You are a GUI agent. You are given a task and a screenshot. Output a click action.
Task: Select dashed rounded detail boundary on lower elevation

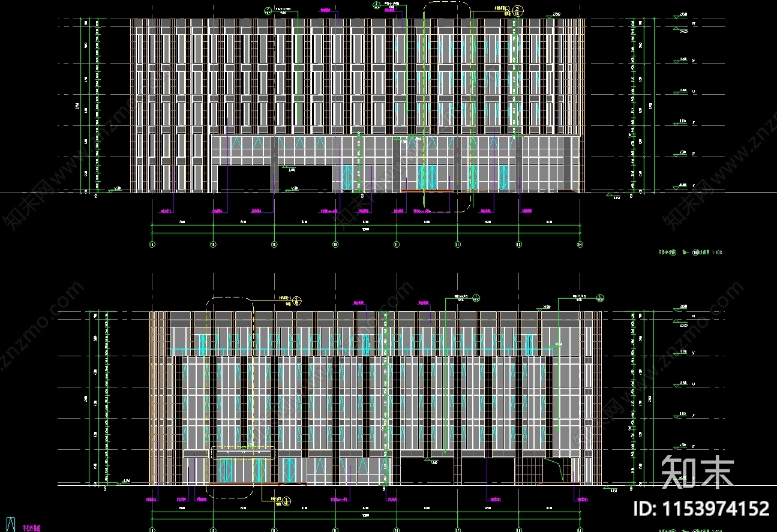point(230,397)
